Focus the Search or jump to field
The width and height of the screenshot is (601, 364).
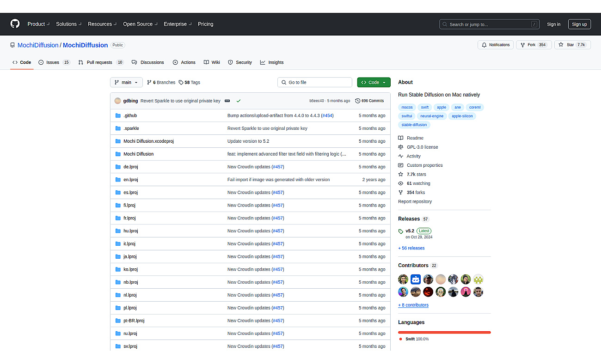pyautogui.click(x=489, y=24)
